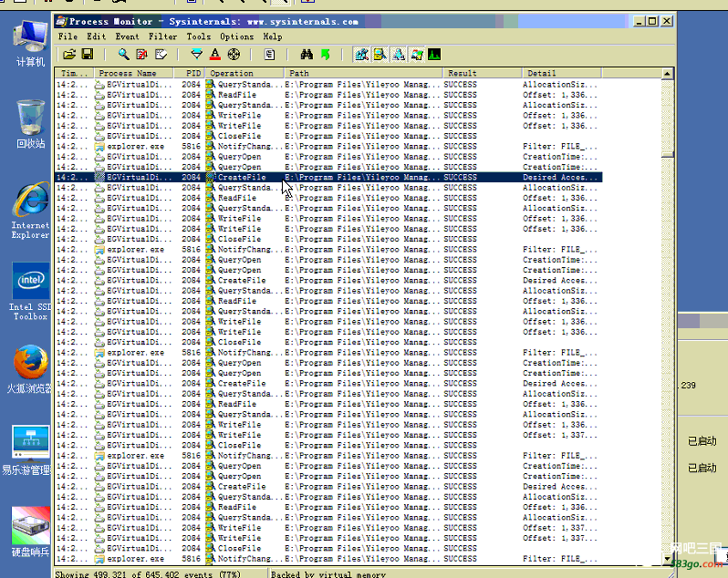
Task: Select the 硬盘哨兵 desktop icon
Action: point(30,532)
